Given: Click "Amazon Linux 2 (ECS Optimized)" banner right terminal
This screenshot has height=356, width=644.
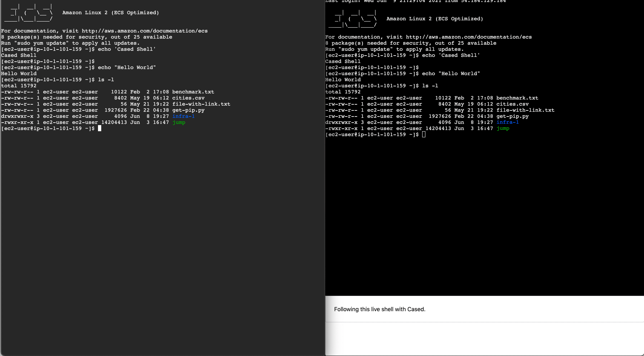Looking at the screenshot, I should (435, 19).
